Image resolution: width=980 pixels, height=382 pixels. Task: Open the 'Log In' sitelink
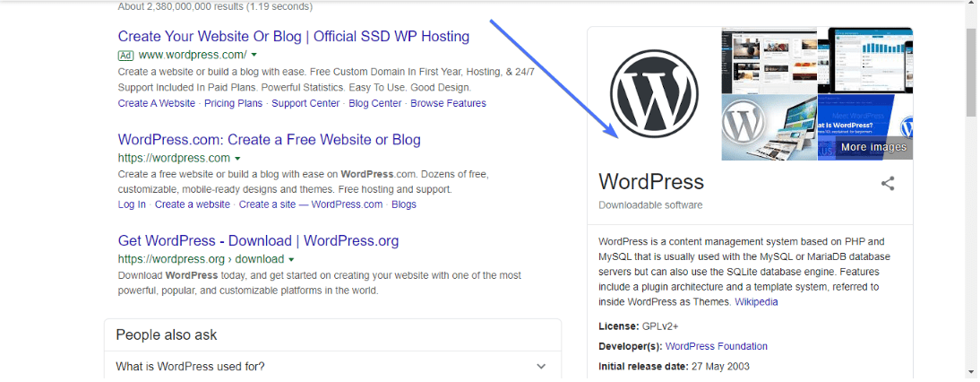pos(132,204)
